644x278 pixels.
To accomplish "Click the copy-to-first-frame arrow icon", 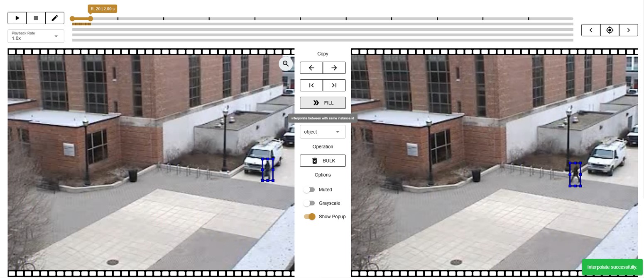I will point(311,85).
